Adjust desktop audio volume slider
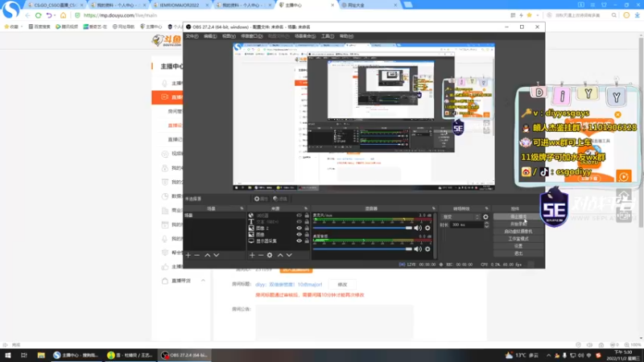Viewport: 644px width, 362px height. [362, 249]
